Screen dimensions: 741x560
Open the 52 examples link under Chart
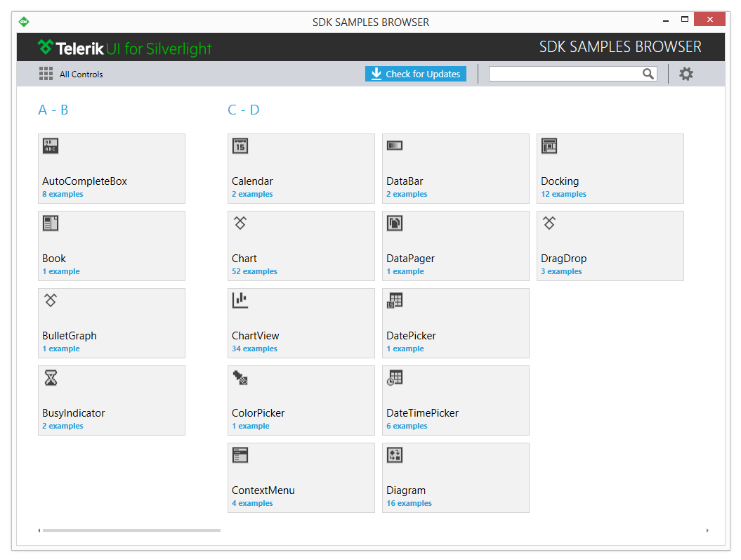(254, 272)
